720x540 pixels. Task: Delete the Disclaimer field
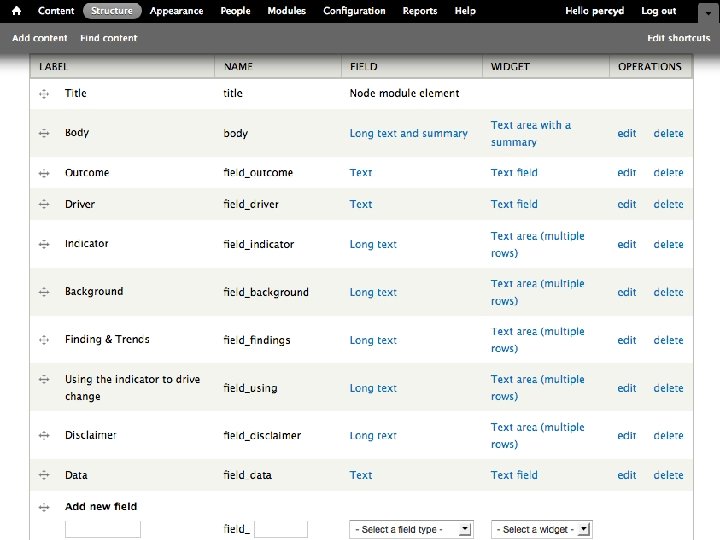pos(669,435)
